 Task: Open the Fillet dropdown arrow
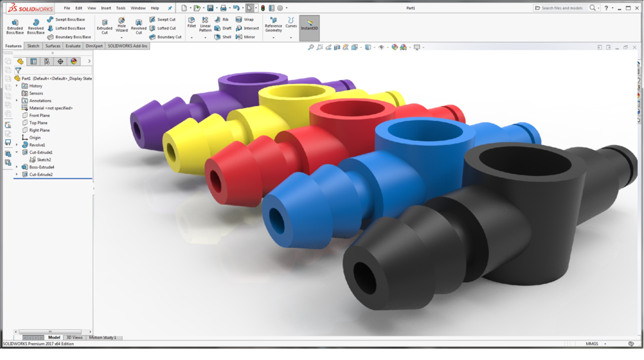191,38
